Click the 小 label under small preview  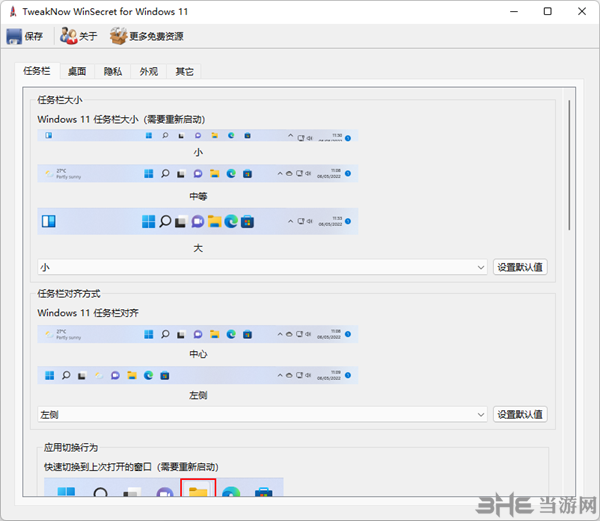pos(198,153)
